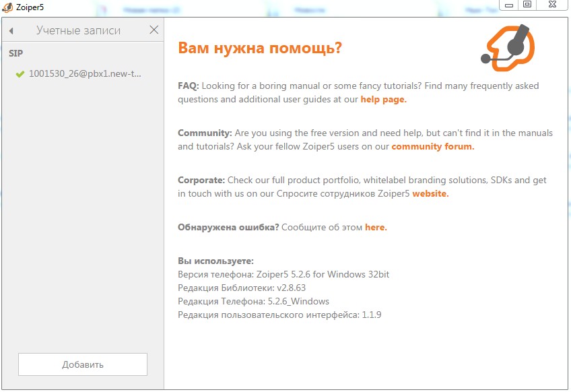Minimize the Zoiper5 window

coord(510,5)
